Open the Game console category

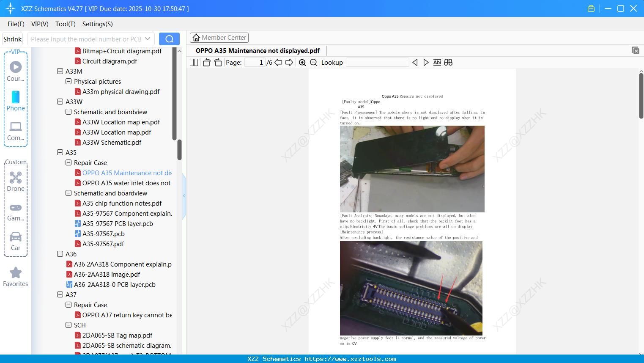[16, 212]
